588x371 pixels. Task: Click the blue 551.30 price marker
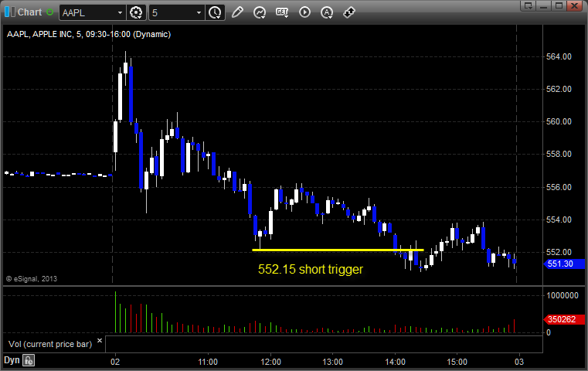click(564, 264)
